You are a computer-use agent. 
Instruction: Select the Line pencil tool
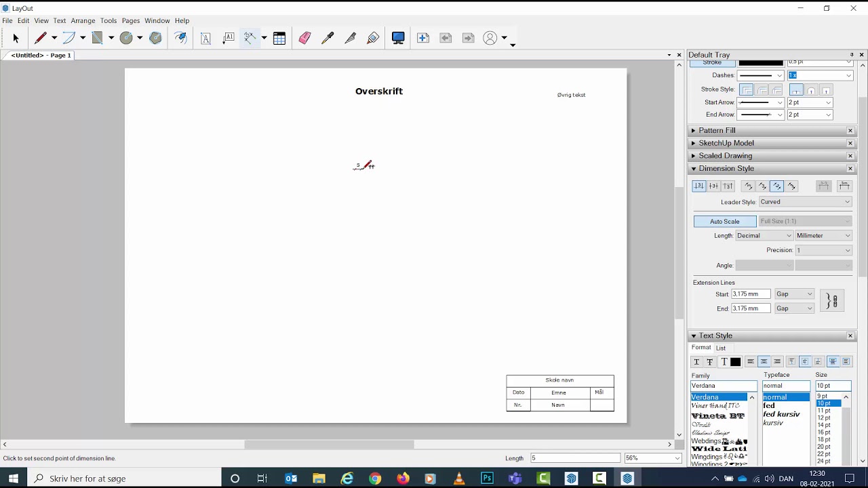(x=40, y=39)
